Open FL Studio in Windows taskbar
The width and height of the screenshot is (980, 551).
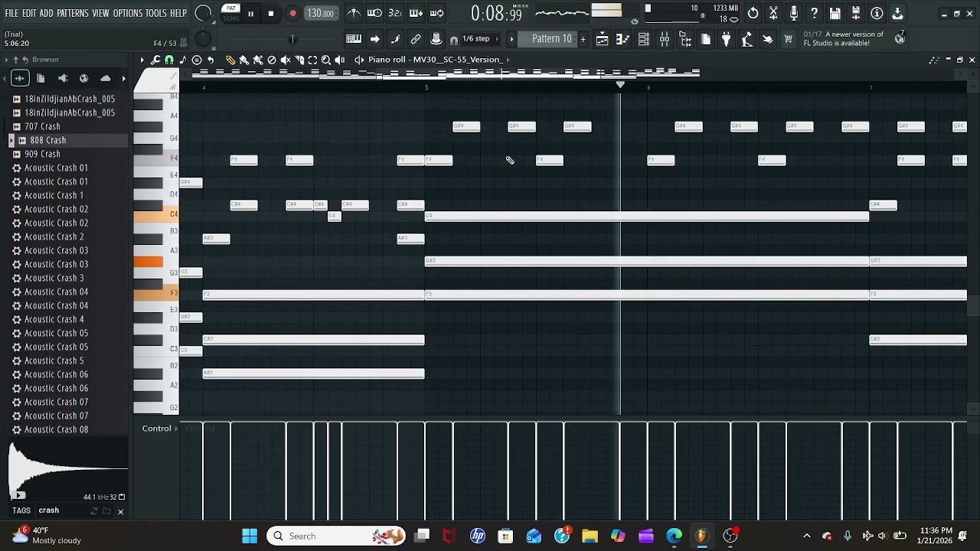701,536
